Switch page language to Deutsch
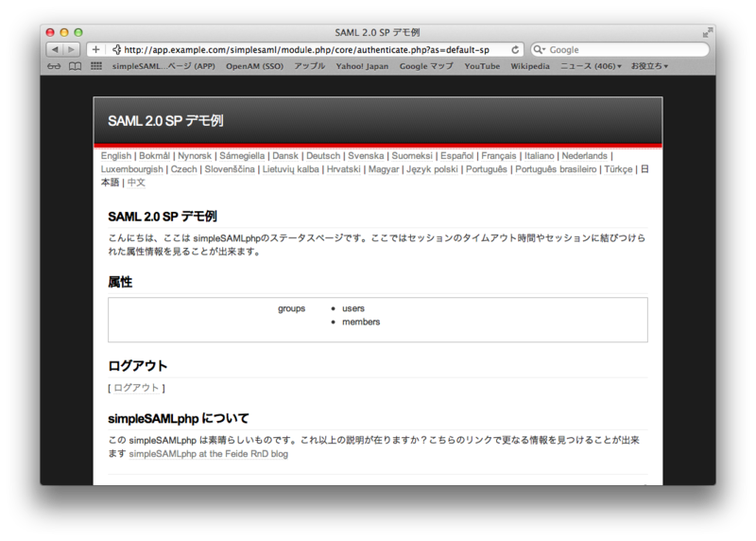The width and height of the screenshot is (756, 541). pyautogui.click(x=323, y=156)
